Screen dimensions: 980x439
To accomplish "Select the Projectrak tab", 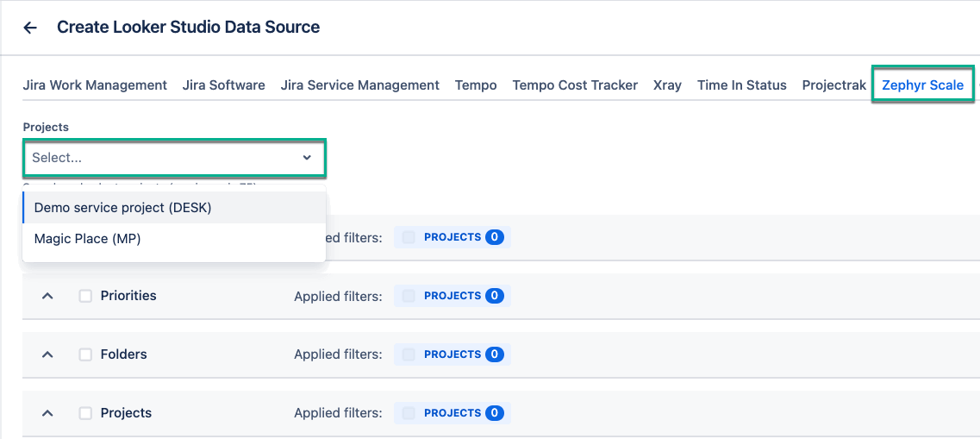I will tap(834, 85).
